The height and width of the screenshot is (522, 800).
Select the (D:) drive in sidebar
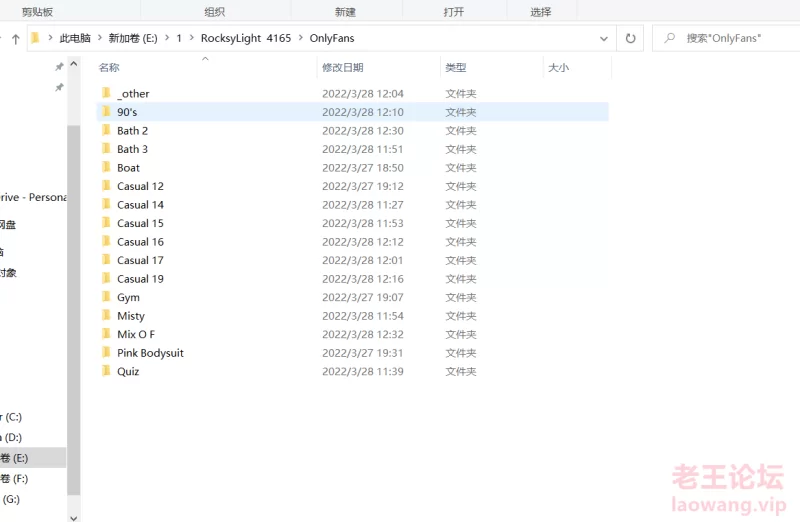(11, 437)
